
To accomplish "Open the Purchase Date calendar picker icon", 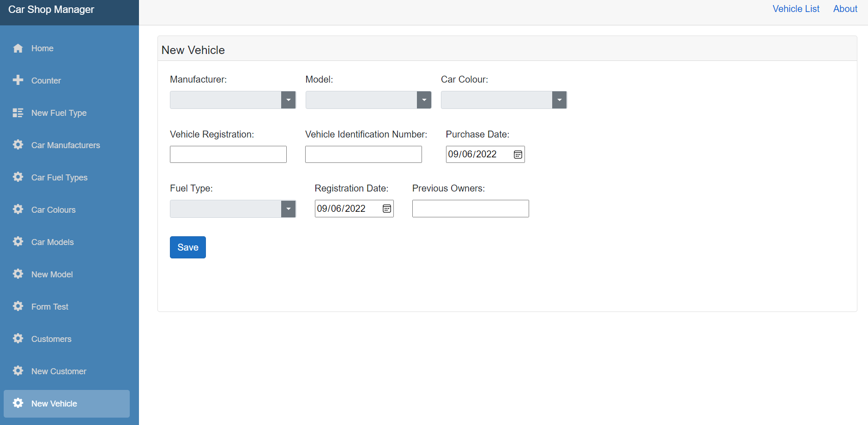I will pyautogui.click(x=518, y=155).
